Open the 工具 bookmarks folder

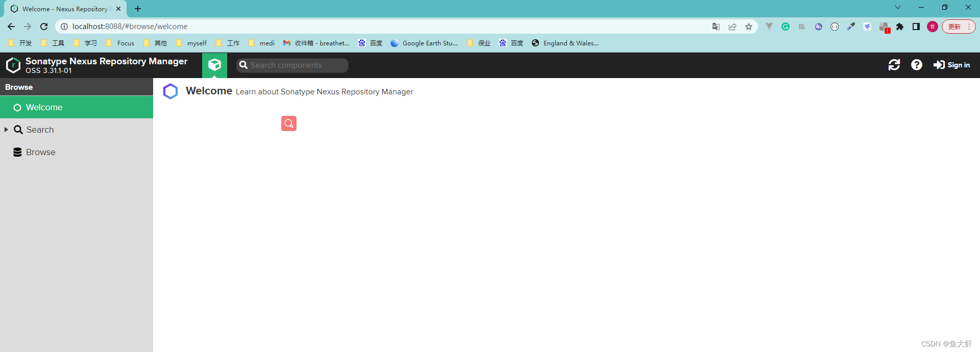(x=53, y=43)
